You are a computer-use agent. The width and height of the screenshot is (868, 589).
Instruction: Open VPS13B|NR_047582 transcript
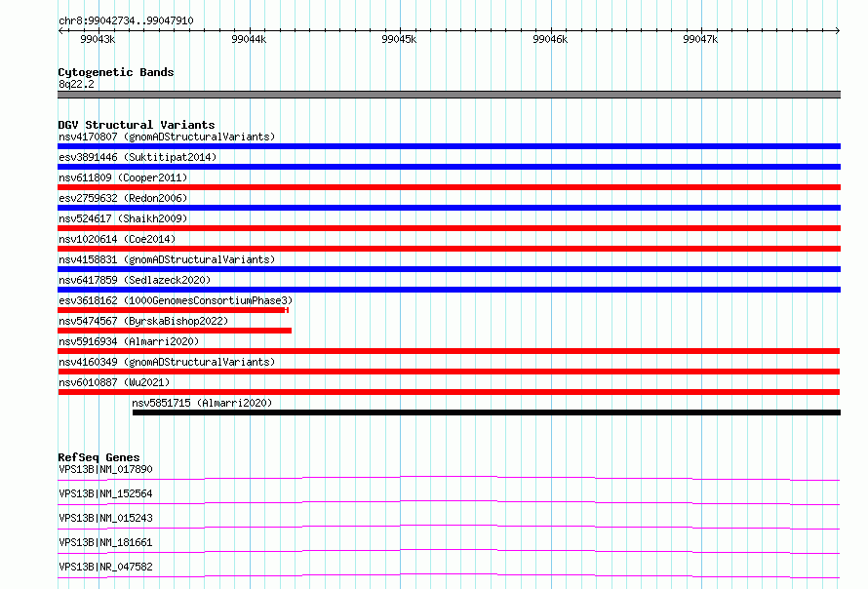point(105,567)
